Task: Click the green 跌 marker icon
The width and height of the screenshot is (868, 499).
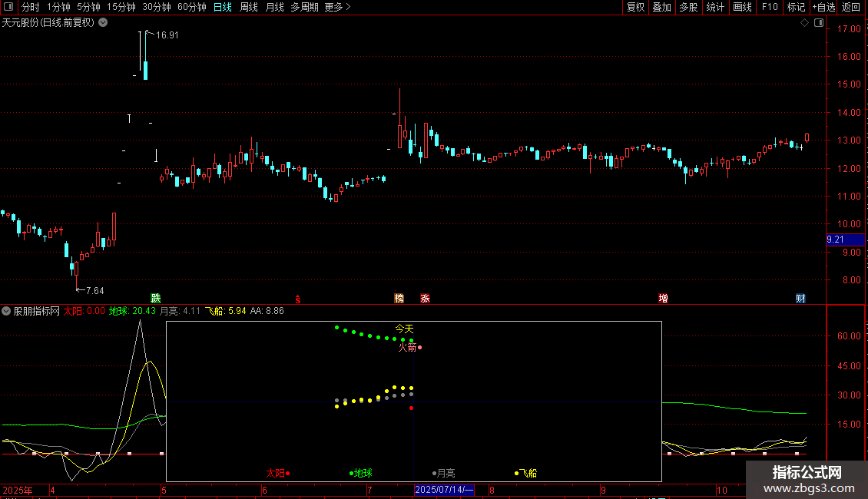Action: [156, 298]
